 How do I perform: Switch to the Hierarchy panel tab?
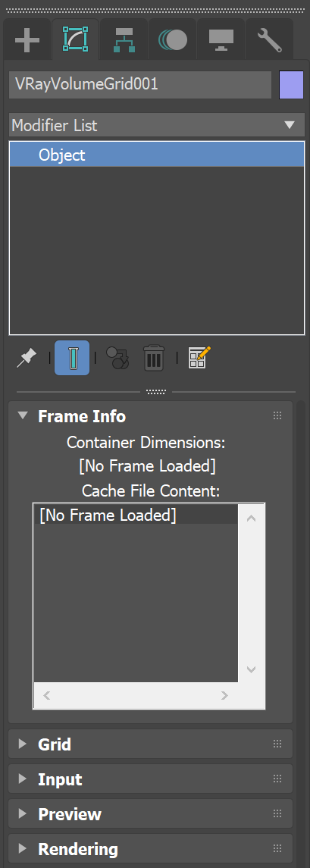pyautogui.click(x=124, y=40)
